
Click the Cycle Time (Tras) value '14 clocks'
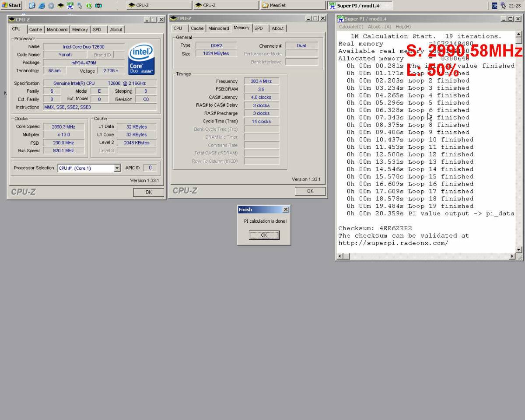[261, 122]
